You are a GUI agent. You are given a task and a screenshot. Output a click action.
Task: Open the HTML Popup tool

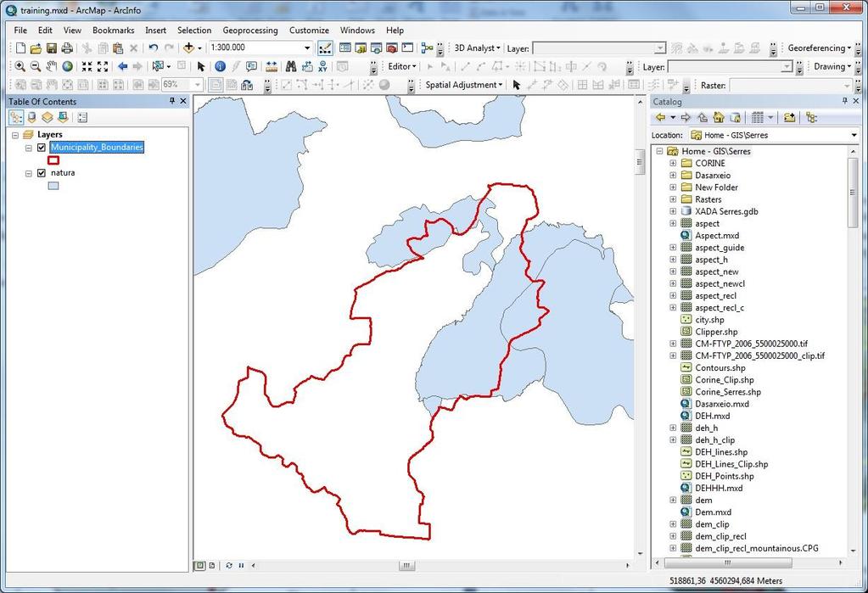pyautogui.click(x=251, y=66)
